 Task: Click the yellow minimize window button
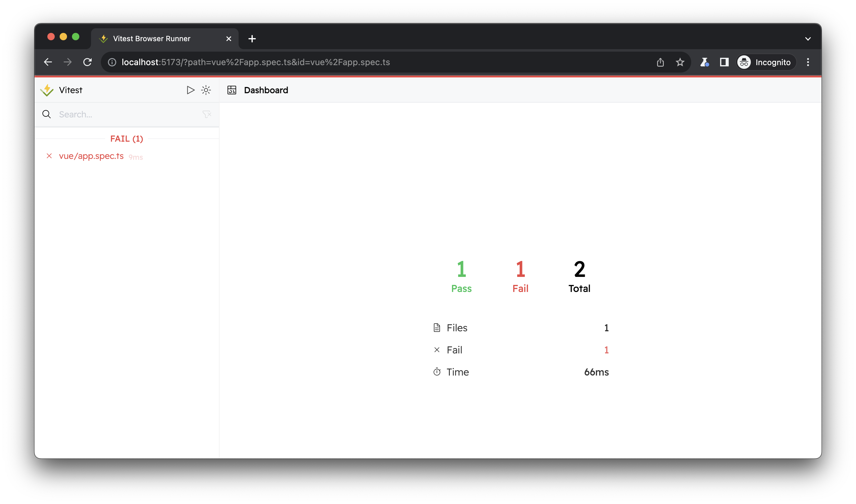[63, 37]
